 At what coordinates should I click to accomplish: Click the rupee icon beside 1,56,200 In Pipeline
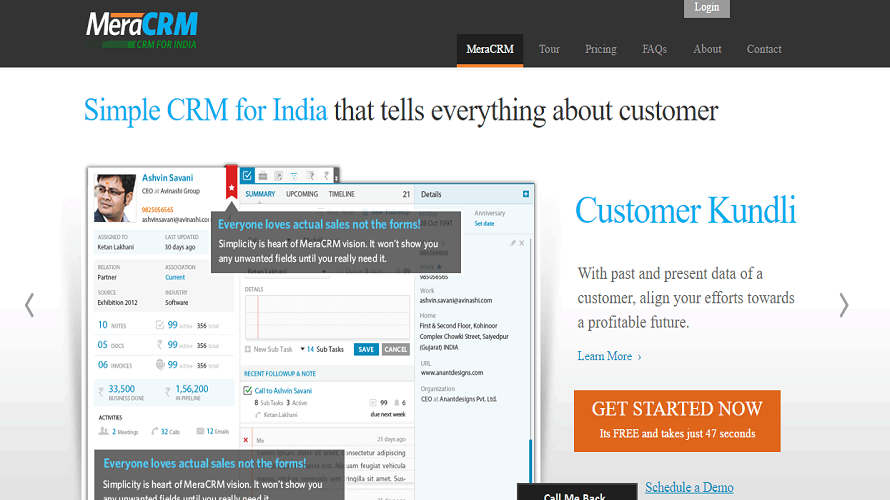coord(167,392)
